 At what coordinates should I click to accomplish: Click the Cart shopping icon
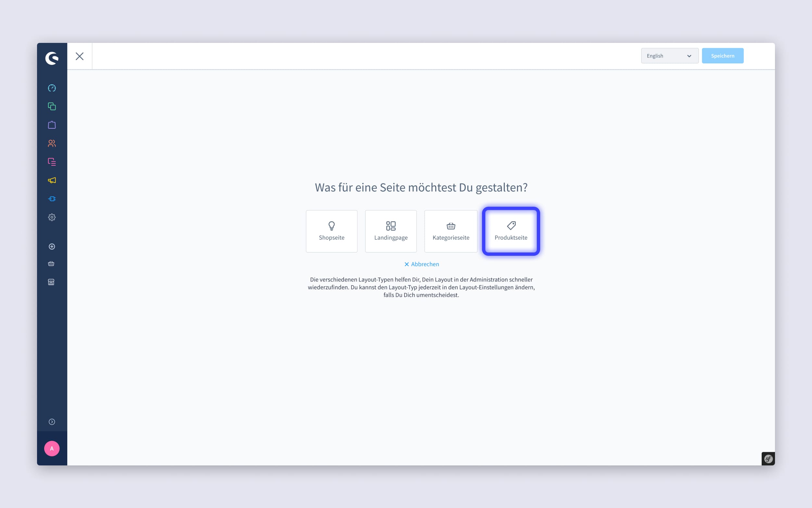pyautogui.click(x=51, y=263)
